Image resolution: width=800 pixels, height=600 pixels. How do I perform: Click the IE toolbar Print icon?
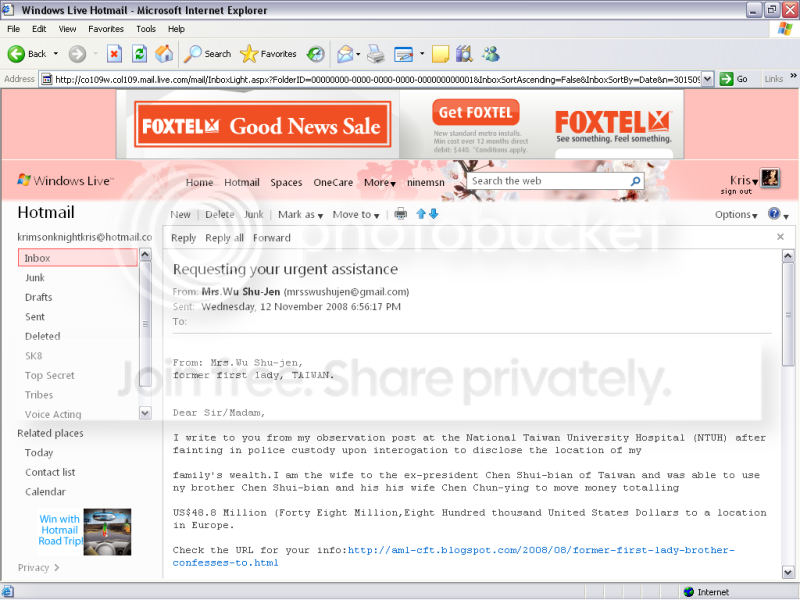click(x=376, y=54)
